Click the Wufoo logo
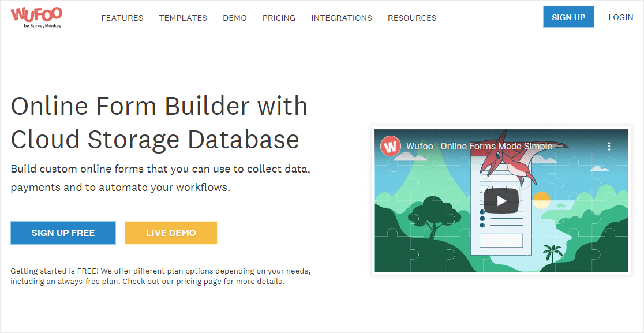Image resolution: width=644 pixels, height=333 pixels. (36, 18)
